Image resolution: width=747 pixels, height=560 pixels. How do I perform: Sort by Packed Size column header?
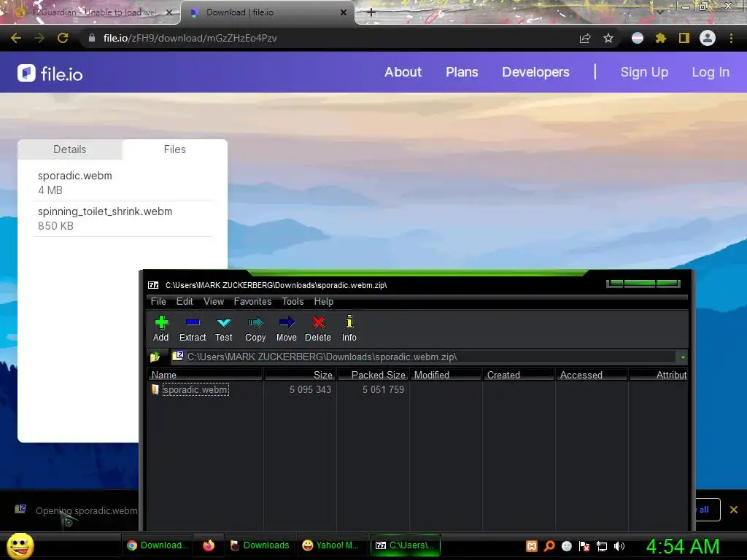pyautogui.click(x=373, y=375)
